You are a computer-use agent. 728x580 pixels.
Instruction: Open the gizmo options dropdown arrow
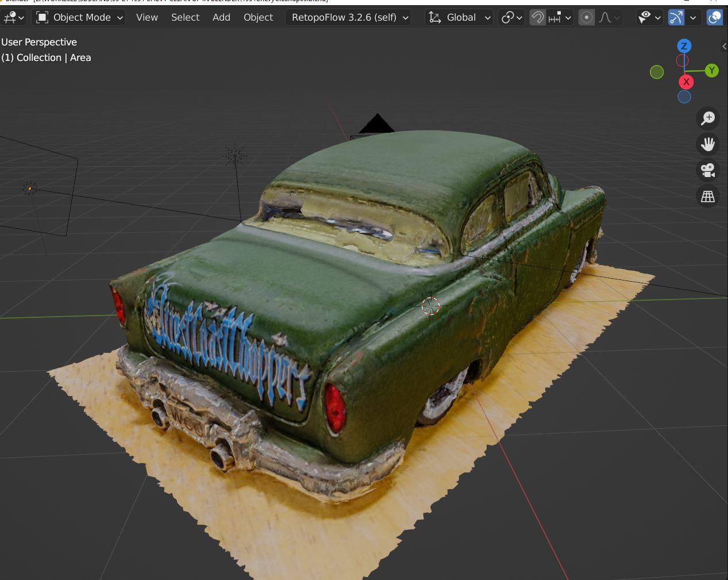tap(693, 17)
